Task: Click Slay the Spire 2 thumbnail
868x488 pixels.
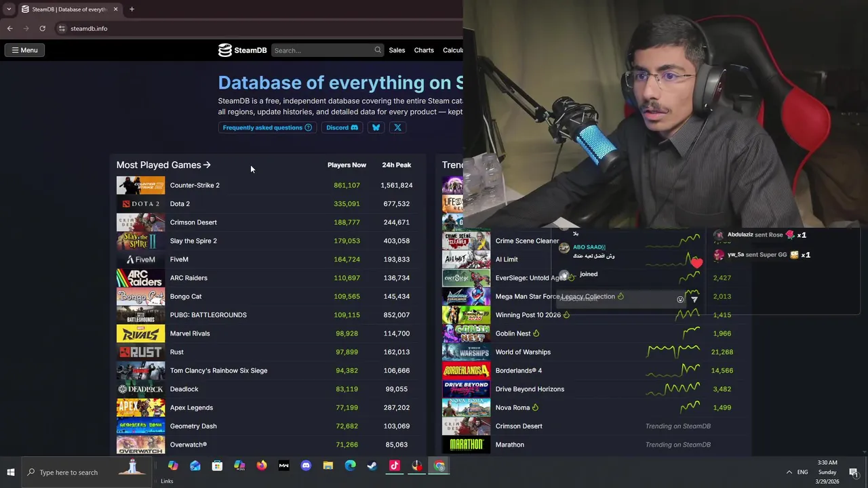Action: point(140,241)
